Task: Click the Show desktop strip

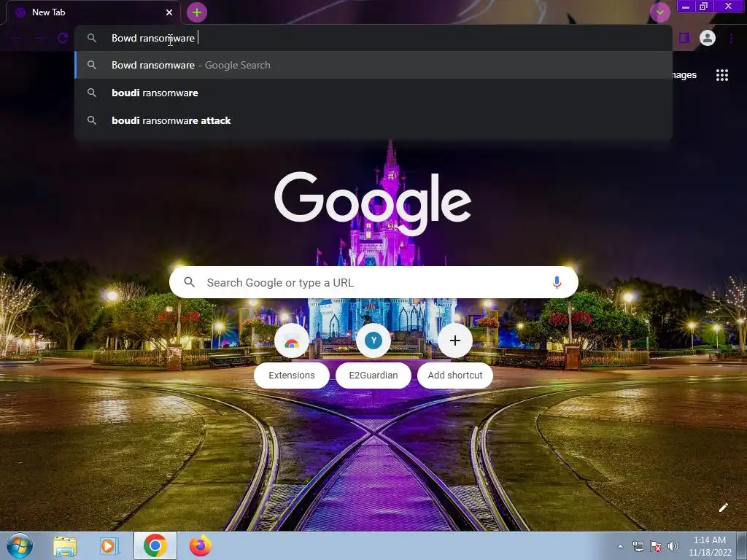Action: point(743,546)
